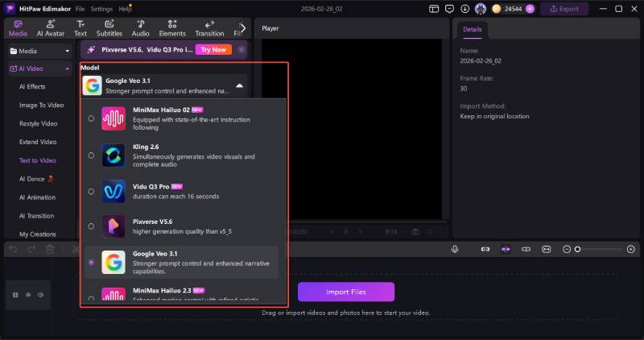Screen dimensions: 644x340
Task: Open the Settings menu
Action: (101, 9)
